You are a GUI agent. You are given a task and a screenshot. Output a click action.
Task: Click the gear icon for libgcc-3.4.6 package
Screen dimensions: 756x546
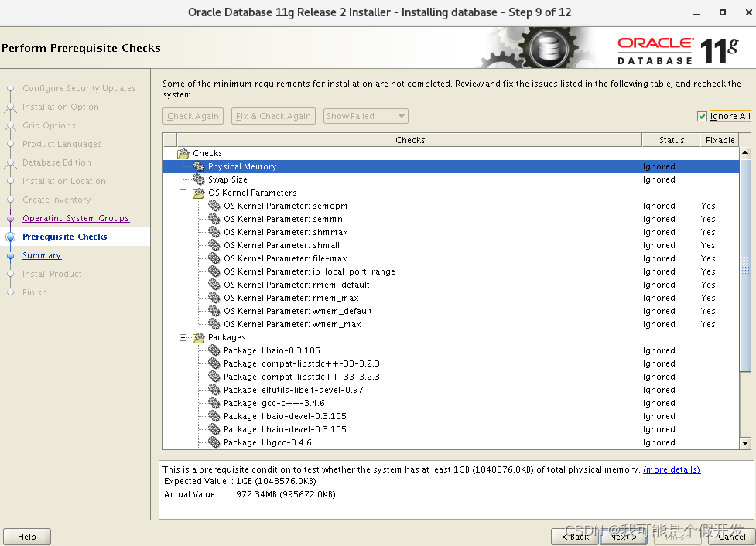(x=214, y=442)
